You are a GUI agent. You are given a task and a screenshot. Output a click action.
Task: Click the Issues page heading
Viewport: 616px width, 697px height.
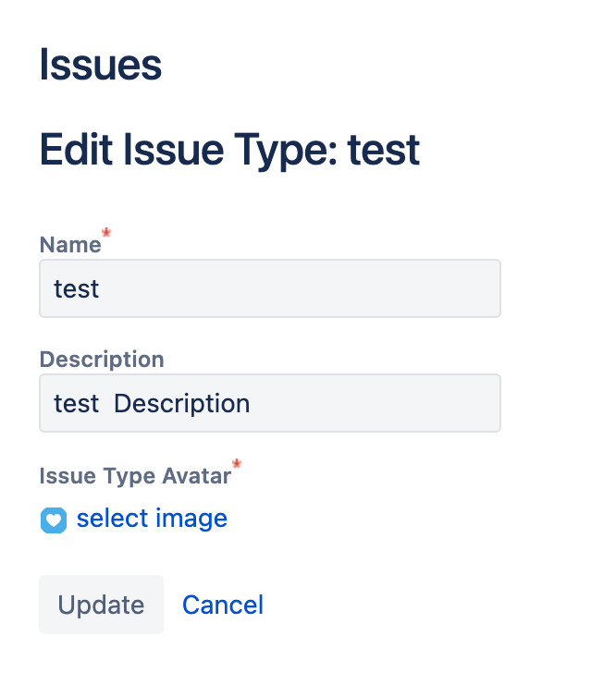tap(101, 66)
